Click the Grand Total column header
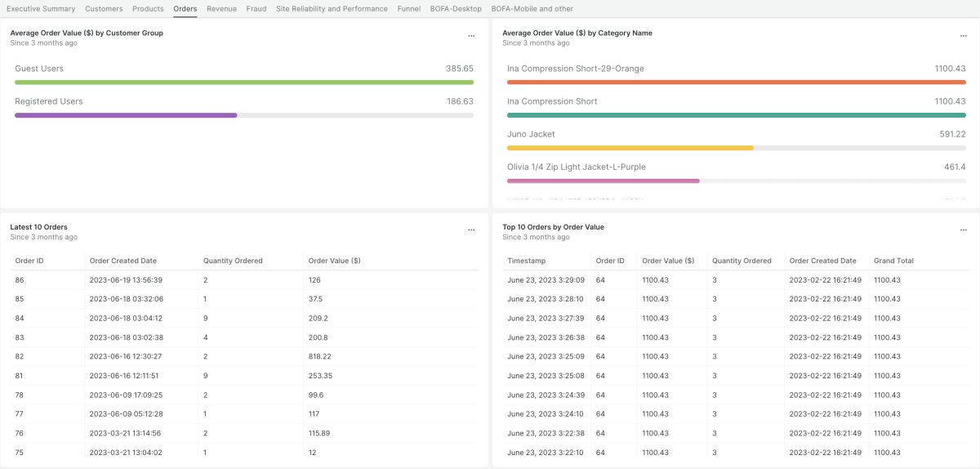This screenshot has width=980, height=469. [x=893, y=261]
